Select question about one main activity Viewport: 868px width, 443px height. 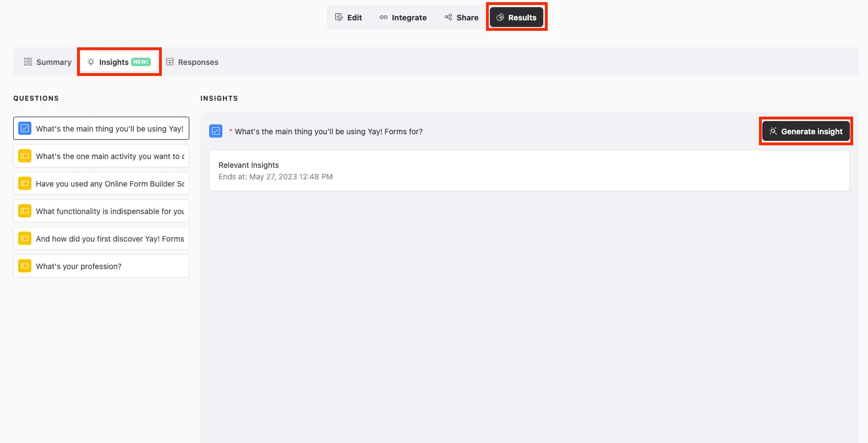coord(101,156)
